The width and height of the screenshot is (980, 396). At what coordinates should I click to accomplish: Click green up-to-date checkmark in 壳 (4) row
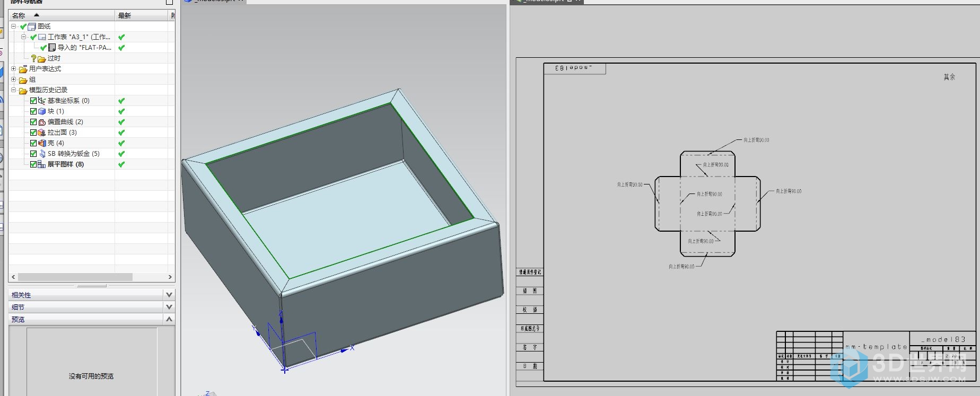(x=121, y=143)
